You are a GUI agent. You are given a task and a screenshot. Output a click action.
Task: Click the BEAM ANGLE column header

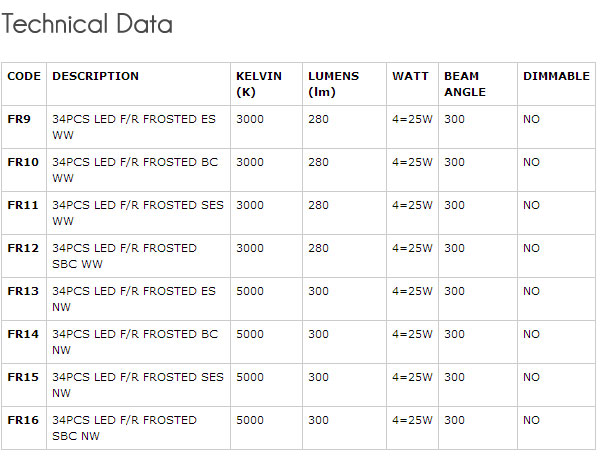(x=464, y=84)
